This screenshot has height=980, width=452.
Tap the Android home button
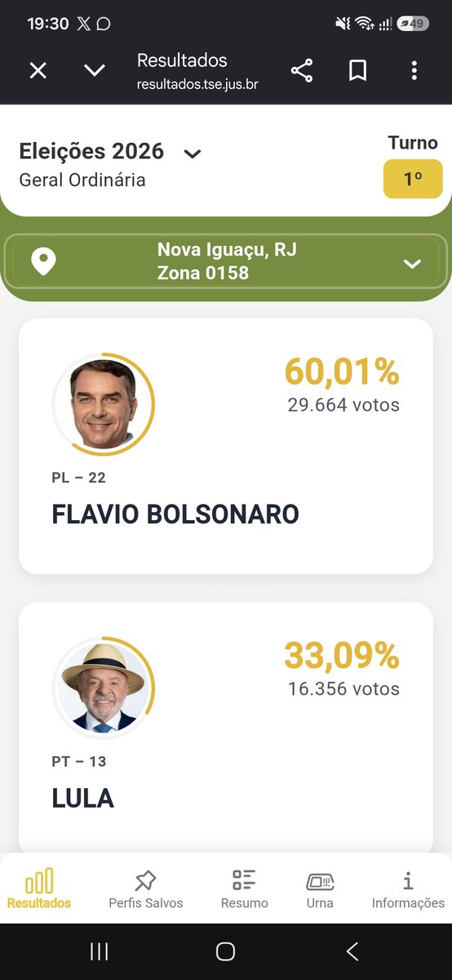226,951
